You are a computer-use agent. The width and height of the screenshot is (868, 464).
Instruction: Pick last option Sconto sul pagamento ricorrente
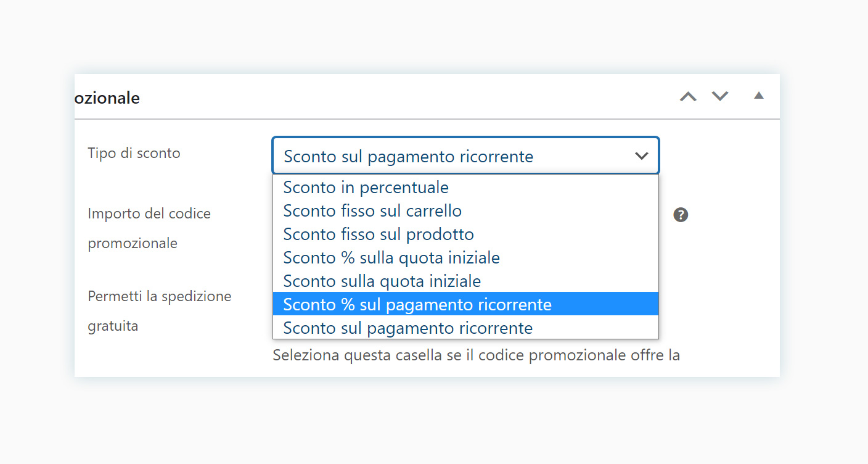tap(465, 328)
